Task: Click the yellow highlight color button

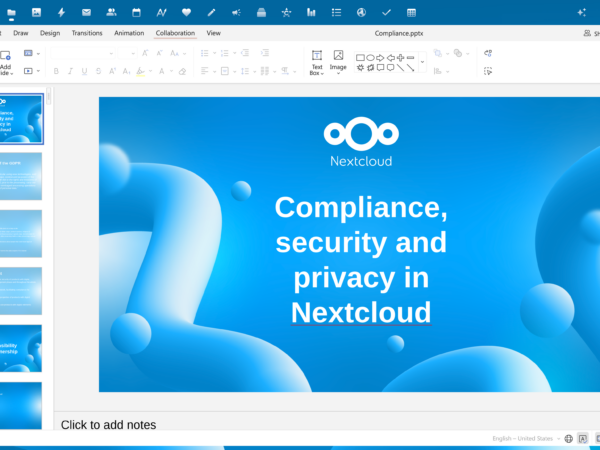Action: (x=139, y=71)
